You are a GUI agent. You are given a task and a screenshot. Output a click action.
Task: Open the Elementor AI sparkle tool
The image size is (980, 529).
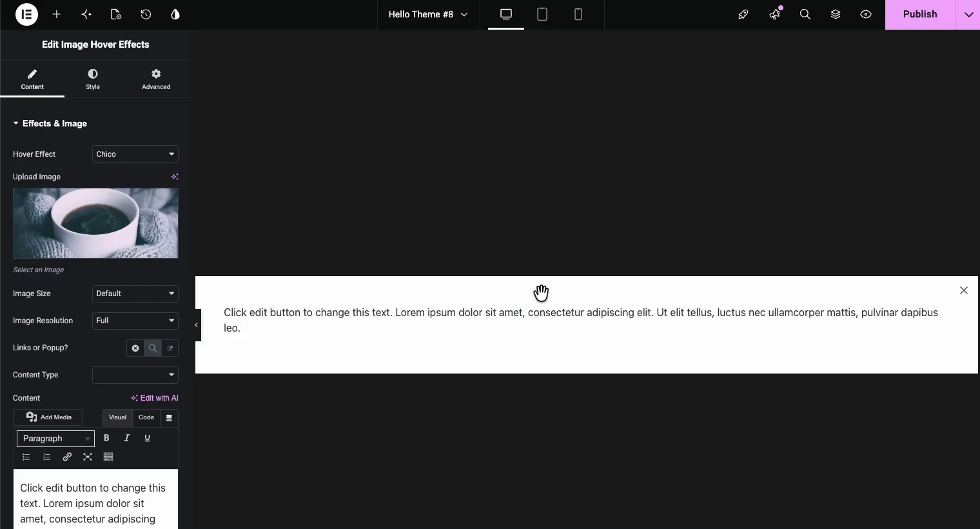tap(86, 14)
